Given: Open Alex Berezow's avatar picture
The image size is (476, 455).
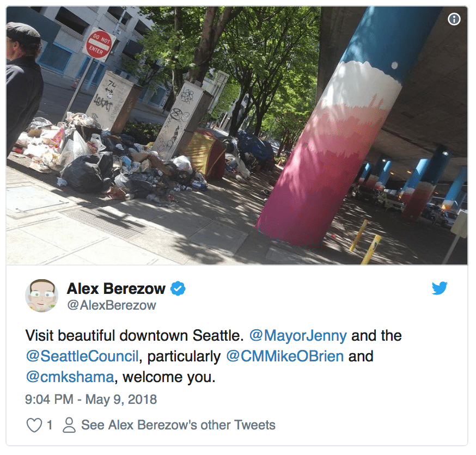Looking at the screenshot, I should (41, 296).
